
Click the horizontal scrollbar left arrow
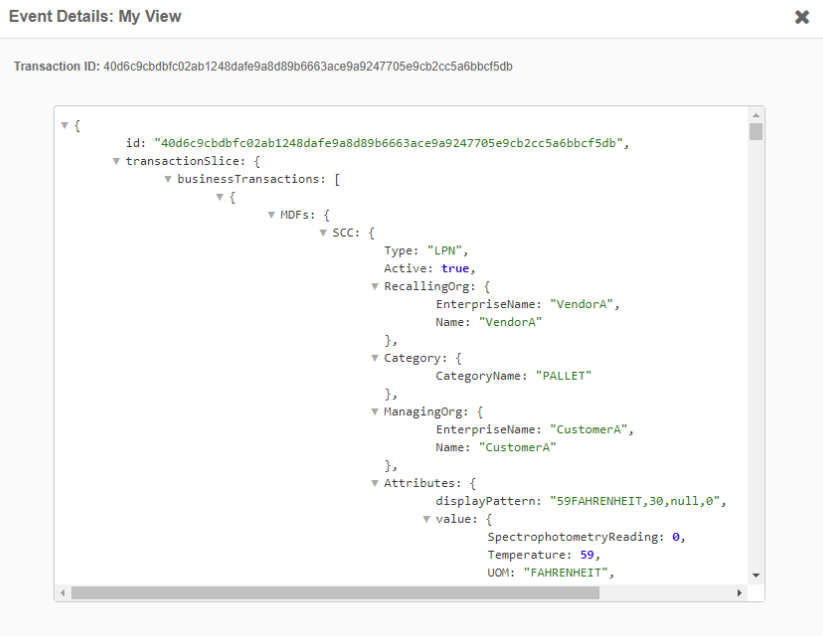point(63,593)
